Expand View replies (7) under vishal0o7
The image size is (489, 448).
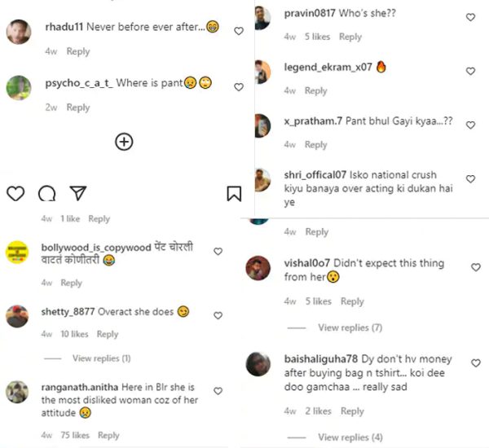350,327
